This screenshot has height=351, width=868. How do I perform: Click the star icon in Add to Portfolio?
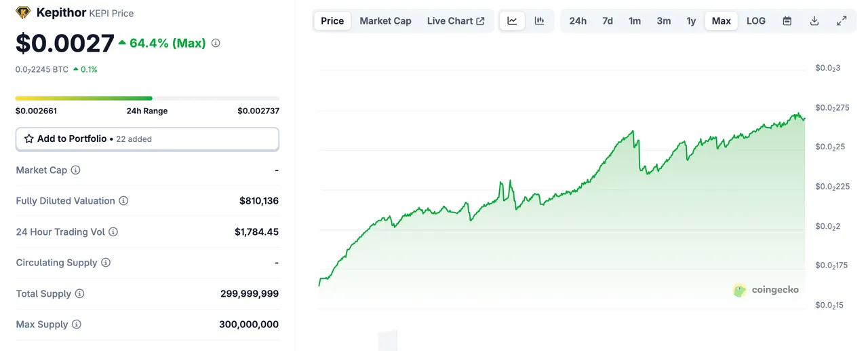coord(29,138)
